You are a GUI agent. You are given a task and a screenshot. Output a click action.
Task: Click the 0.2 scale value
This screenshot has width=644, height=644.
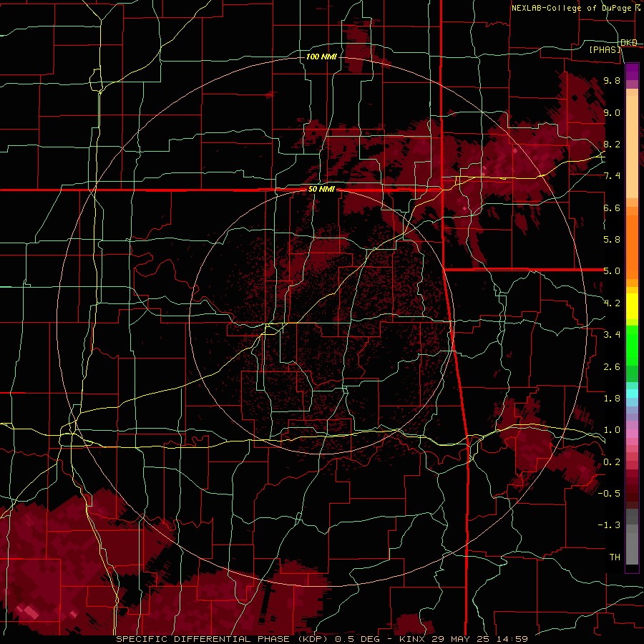click(x=612, y=462)
